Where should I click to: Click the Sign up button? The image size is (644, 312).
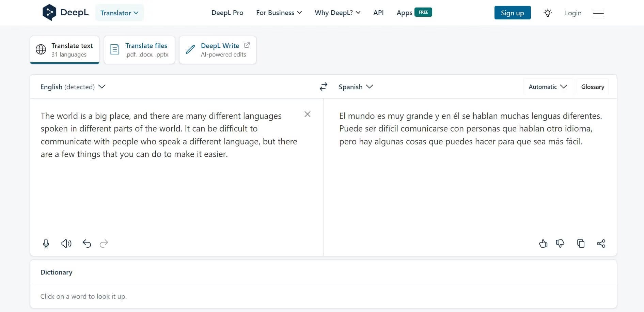(x=512, y=13)
